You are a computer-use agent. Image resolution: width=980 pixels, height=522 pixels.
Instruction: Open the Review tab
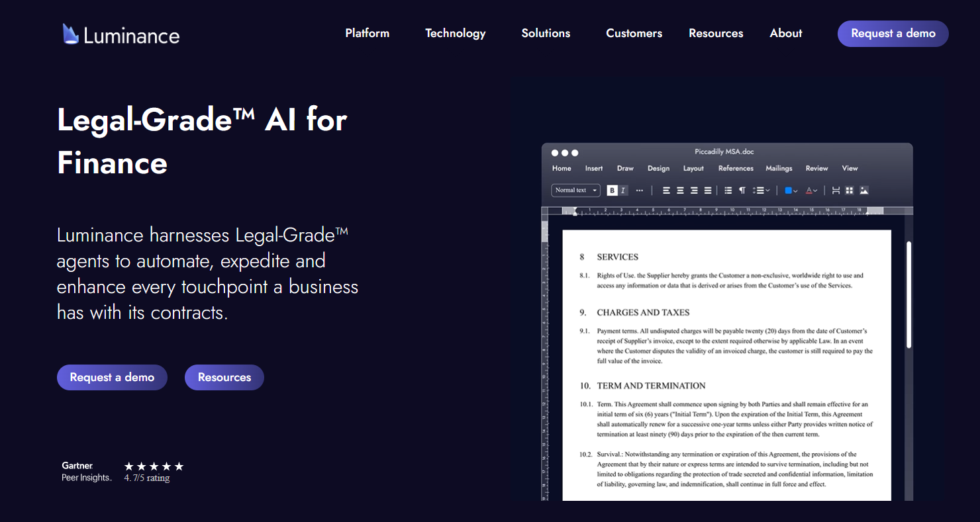(x=817, y=168)
